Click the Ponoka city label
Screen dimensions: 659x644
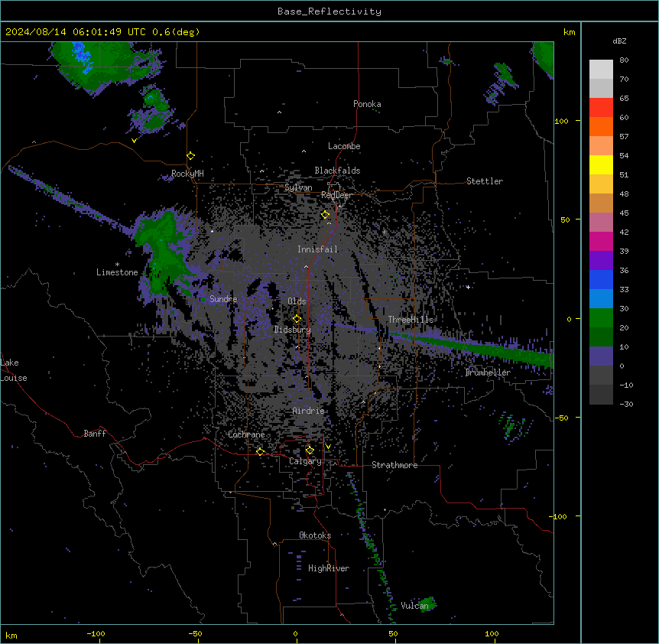(x=367, y=104)
